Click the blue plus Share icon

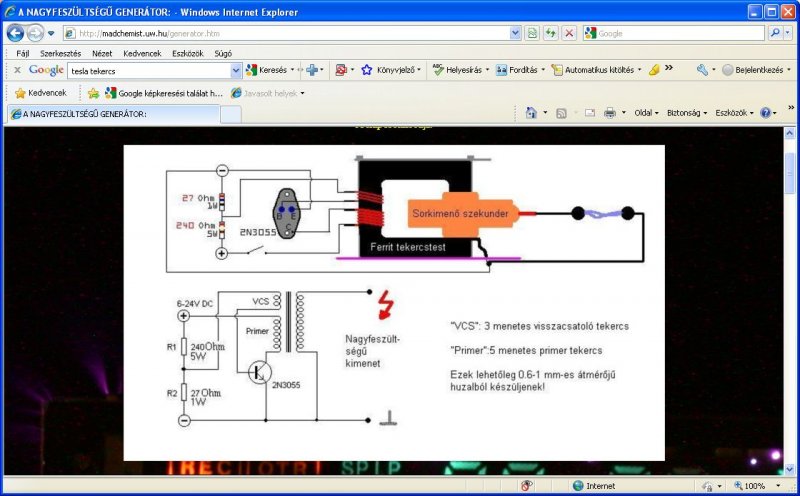tap(312, 70)
